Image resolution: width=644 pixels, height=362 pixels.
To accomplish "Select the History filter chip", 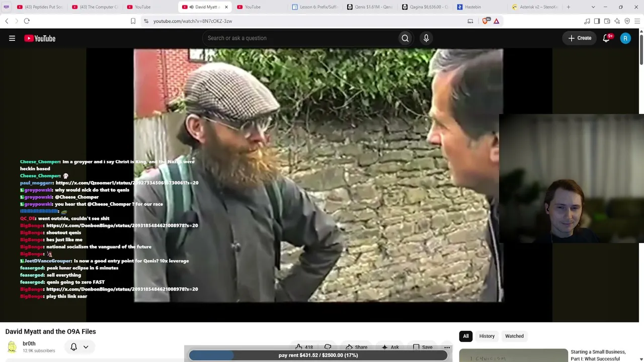I will [x=487, y=336].
